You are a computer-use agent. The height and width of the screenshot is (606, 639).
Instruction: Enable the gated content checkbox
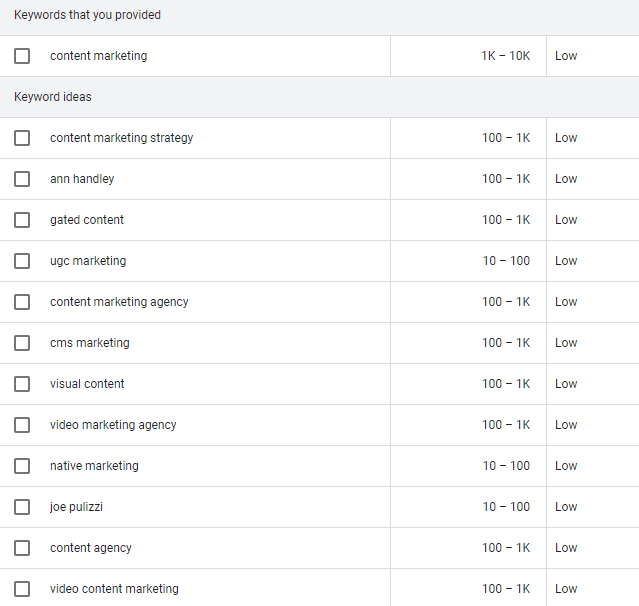[x=22, y=220]
